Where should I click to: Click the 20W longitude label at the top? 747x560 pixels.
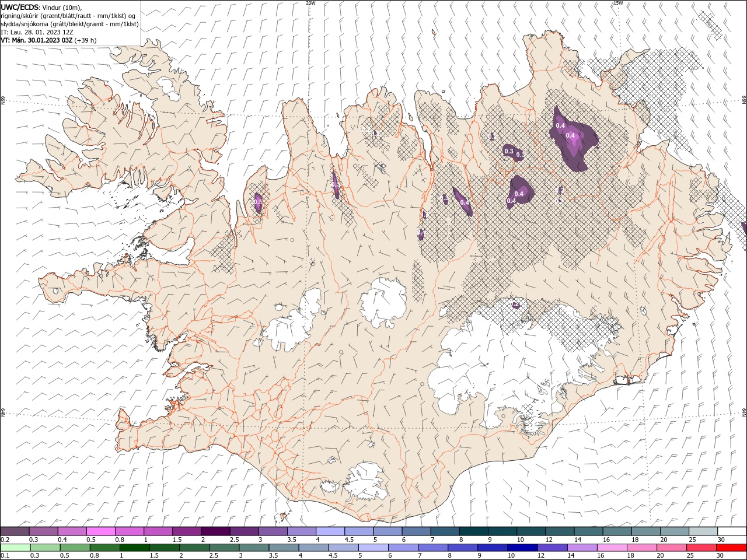pyautogui.click(x=310, y=3)
